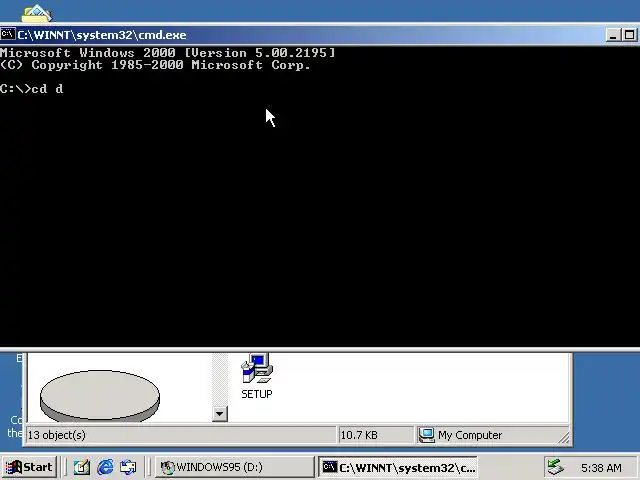Click the 'cd d' command line text

47,89
